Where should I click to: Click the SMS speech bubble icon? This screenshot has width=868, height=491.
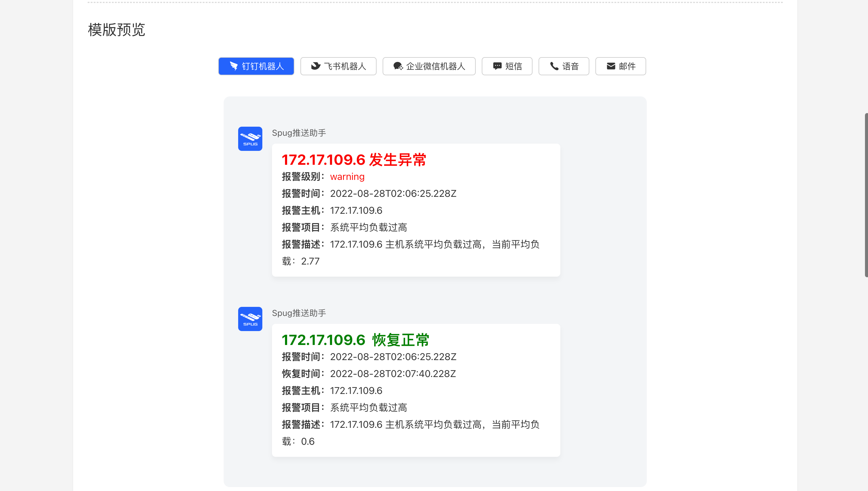click(497, 66)
